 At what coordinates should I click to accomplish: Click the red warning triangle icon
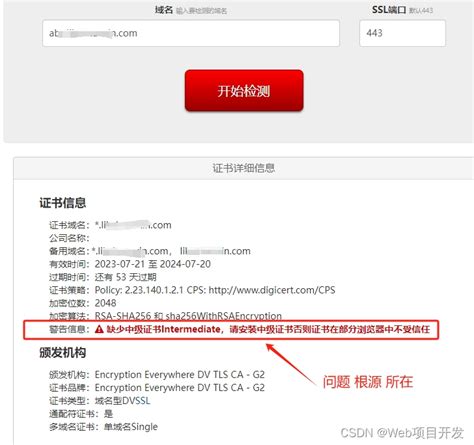click(x=99, y=329)
